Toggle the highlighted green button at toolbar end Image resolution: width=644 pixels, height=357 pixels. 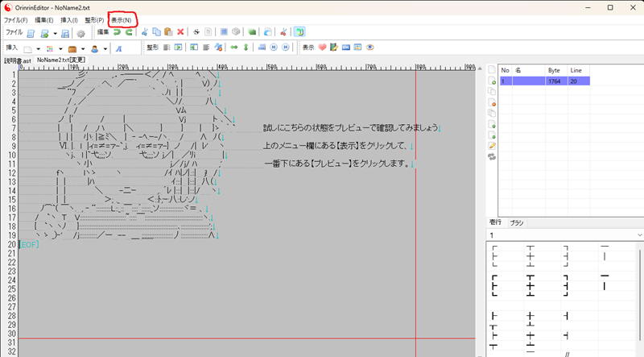[299, 32]
